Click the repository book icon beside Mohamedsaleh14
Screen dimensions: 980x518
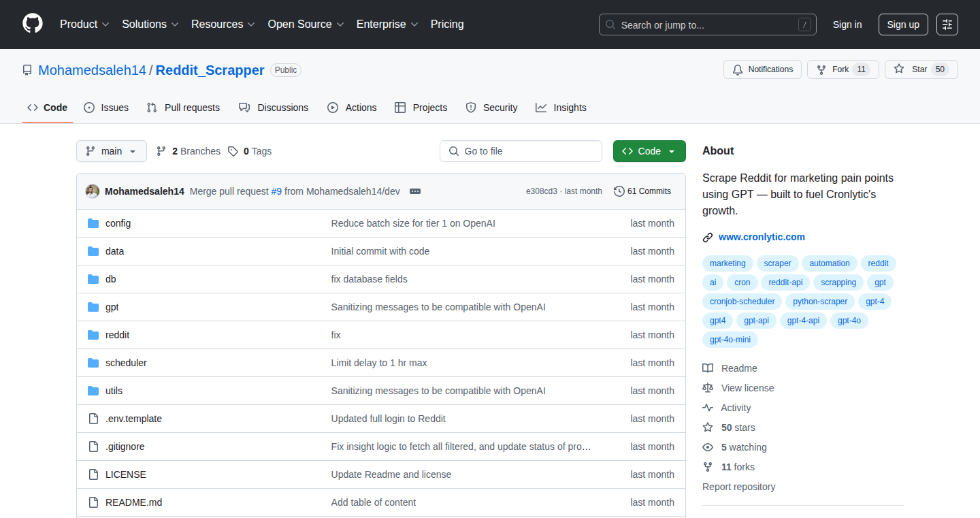pyautogui.click(x=27, y=70)
